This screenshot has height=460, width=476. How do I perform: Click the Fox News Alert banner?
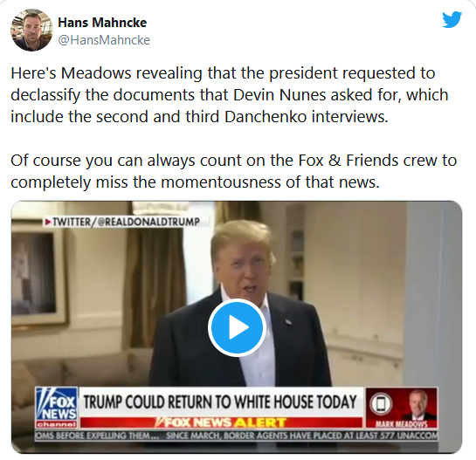coord(221,422)
